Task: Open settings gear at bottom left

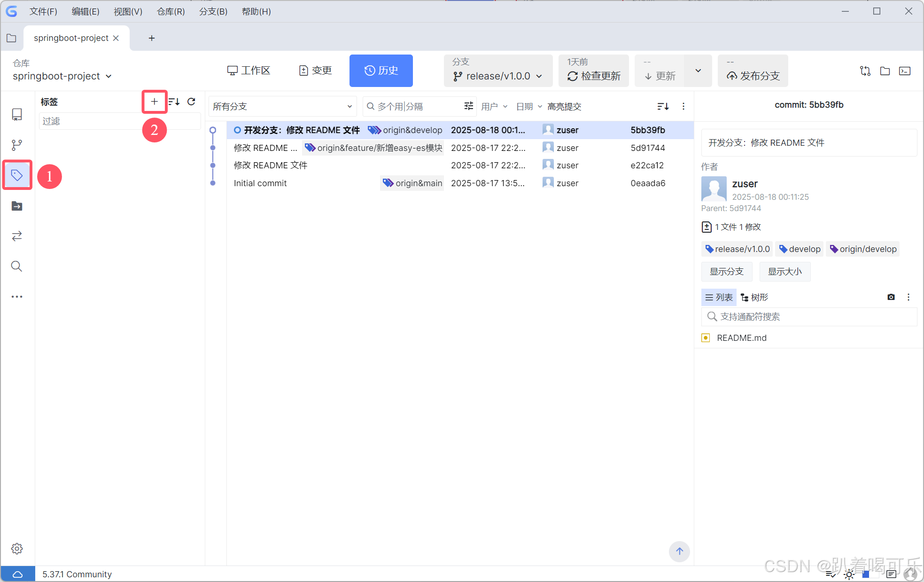Action: click(x=17, y=549)
